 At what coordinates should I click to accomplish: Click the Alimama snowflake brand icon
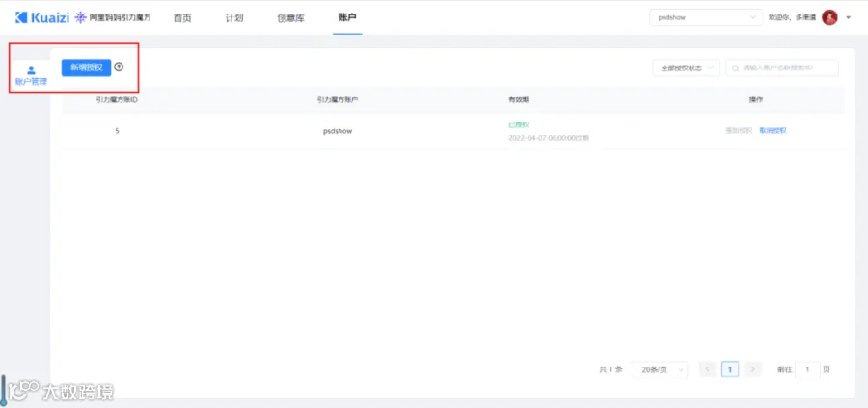pyautogui.click(x=81, y=17)
